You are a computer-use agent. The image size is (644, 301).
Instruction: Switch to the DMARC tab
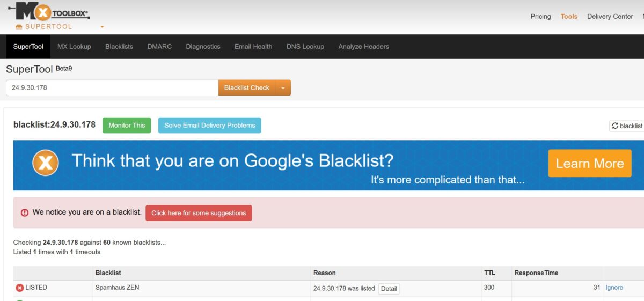(x=159, y=47)
